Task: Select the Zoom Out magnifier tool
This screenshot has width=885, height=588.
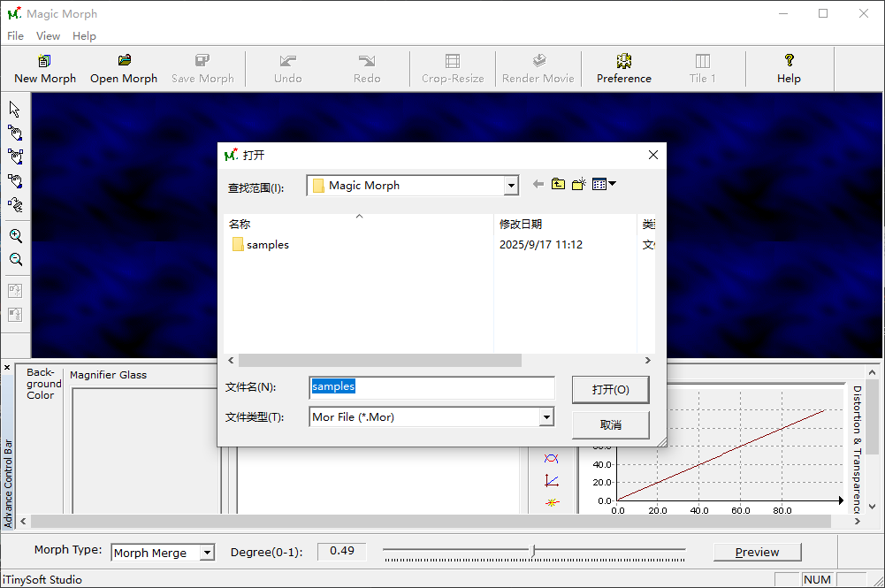Action: coord(15,260)
